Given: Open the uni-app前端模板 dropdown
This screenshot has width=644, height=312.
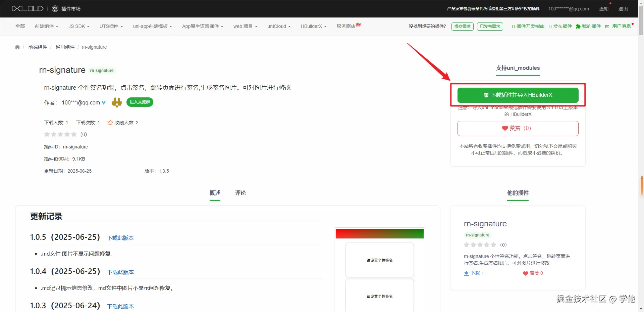Looking at the screenshot, I should [x=152, y=26].
